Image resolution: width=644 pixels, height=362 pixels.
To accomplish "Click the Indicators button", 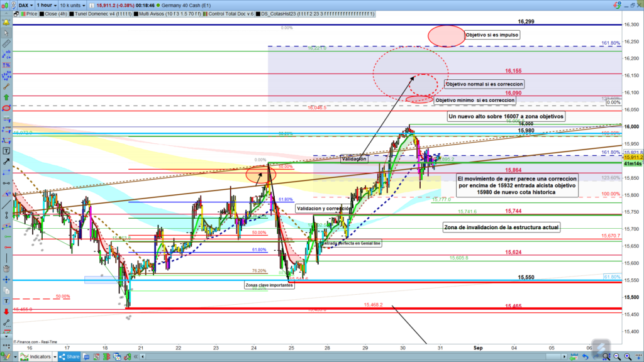I will (36, 357).
